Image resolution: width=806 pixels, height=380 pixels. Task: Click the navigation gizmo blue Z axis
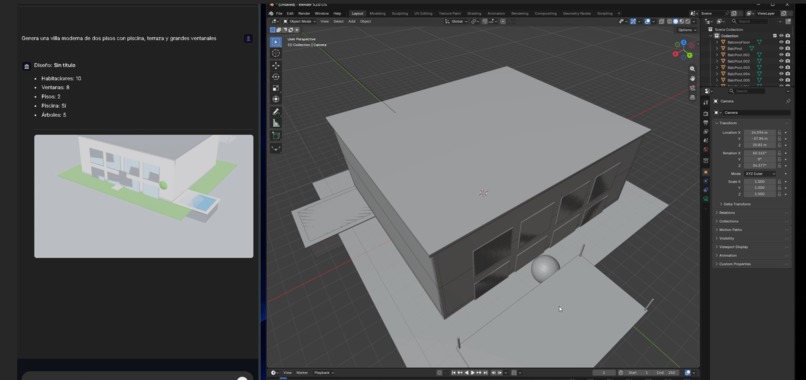[684, 43]
